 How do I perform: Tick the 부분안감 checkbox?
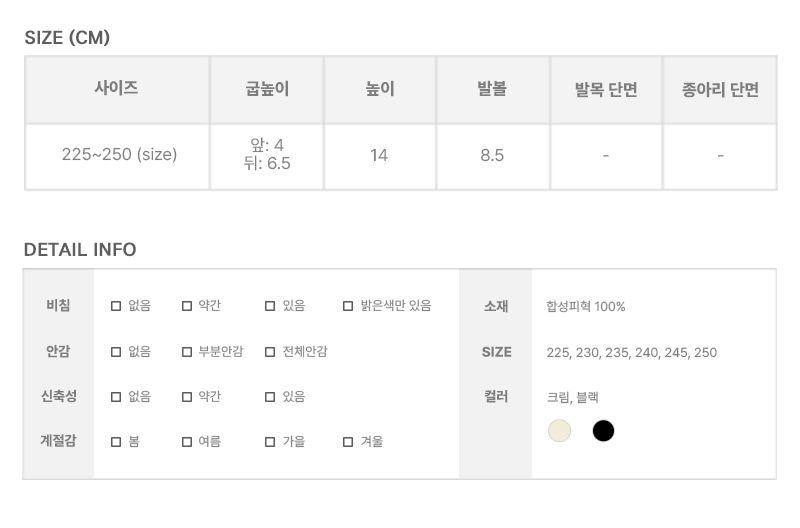coord(187,352)
